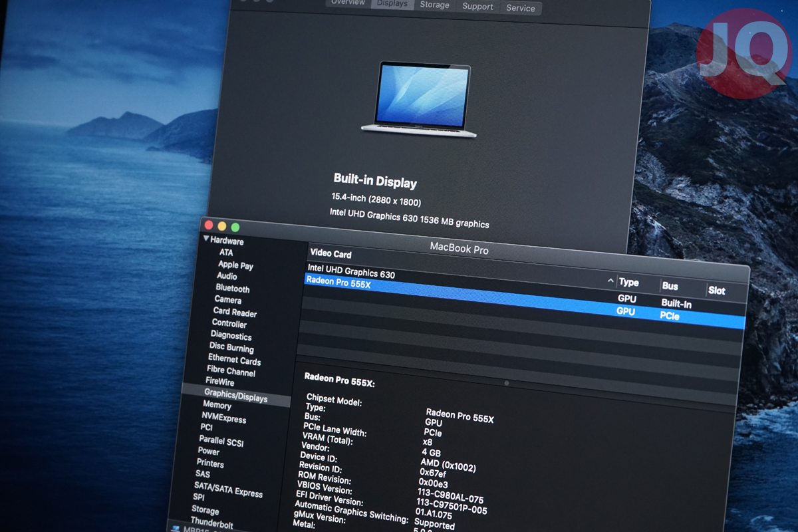Click the split pane divider handle dot
The image size is (798, 532).
pos(507,383)
